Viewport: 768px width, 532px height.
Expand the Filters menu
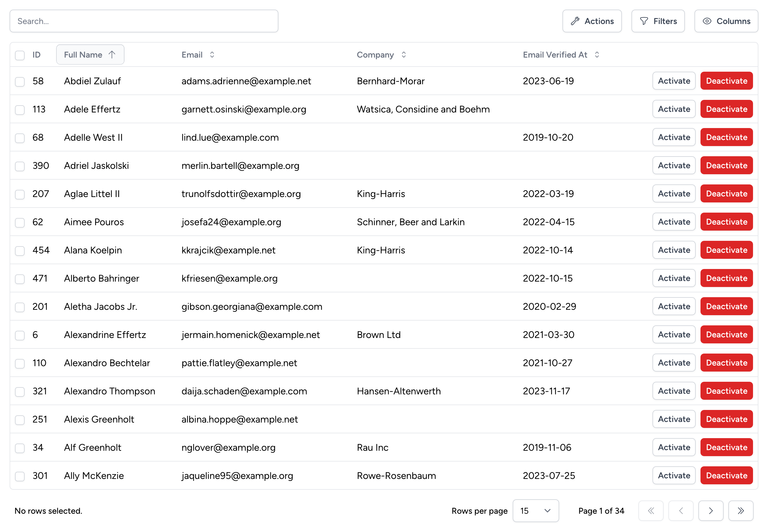pos(658,21)
